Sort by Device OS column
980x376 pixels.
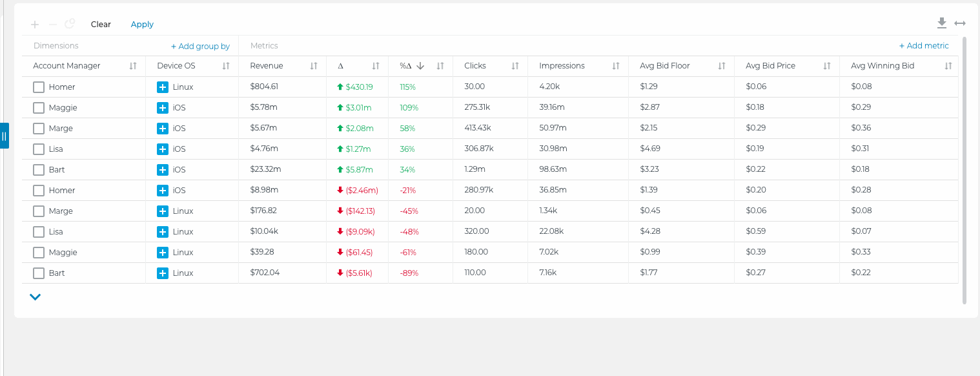click(x=226, y=66)
